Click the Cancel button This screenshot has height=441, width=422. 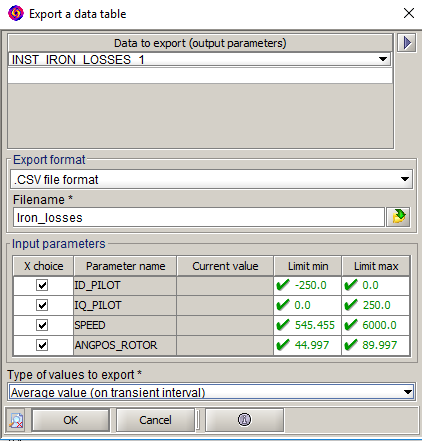click(155, 420)
